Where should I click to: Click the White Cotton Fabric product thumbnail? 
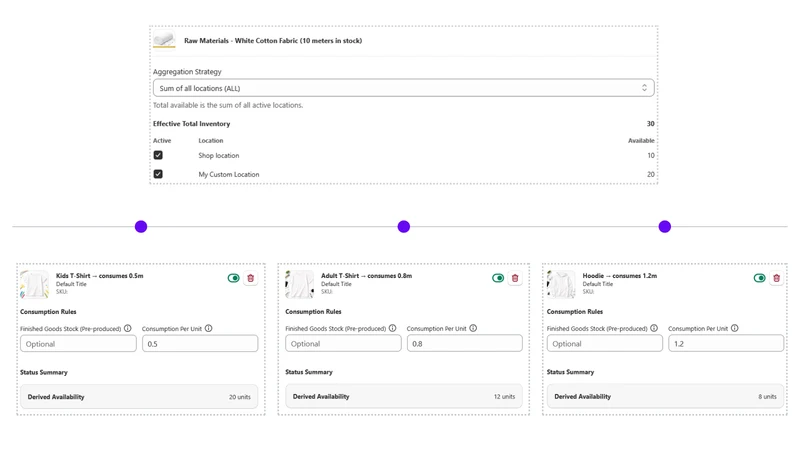coord(164,40)
